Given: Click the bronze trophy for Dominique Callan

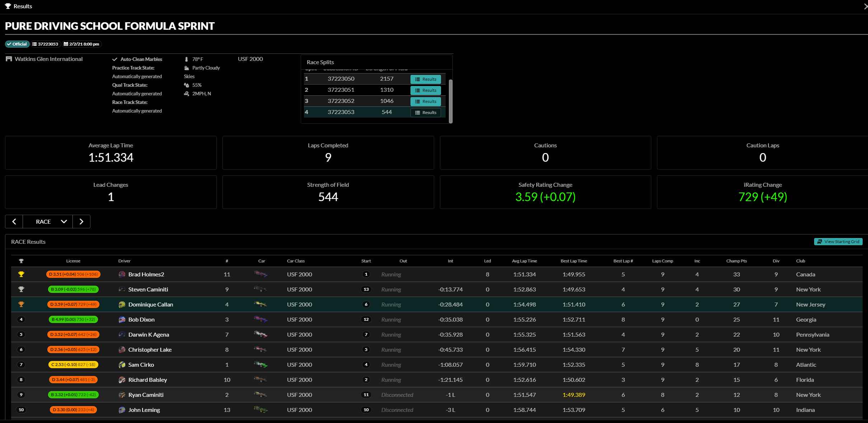Looking at the screenshot, I should click(x=21, y=304).
